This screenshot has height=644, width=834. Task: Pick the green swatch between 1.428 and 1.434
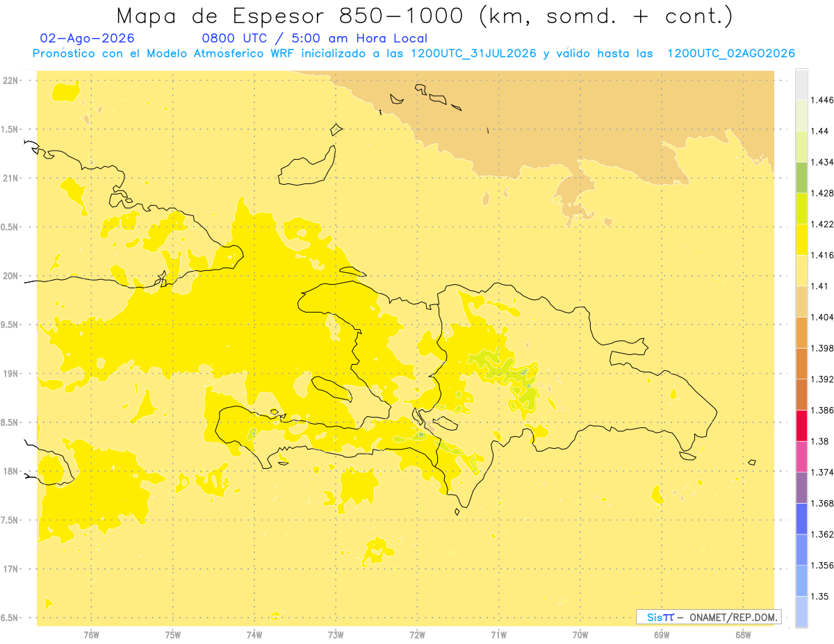(801, 178)
